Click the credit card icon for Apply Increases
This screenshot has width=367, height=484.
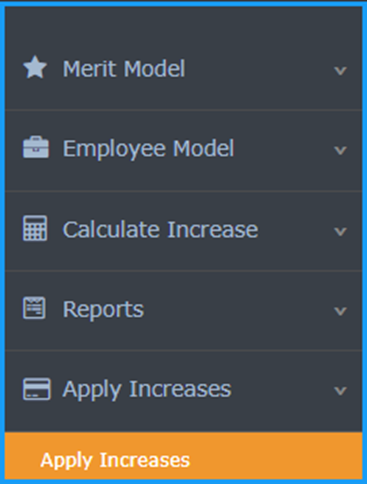click(37, 389)
